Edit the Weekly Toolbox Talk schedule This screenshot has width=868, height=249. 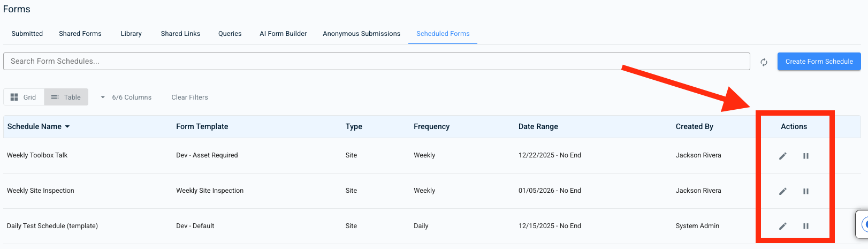coord(782,156)
